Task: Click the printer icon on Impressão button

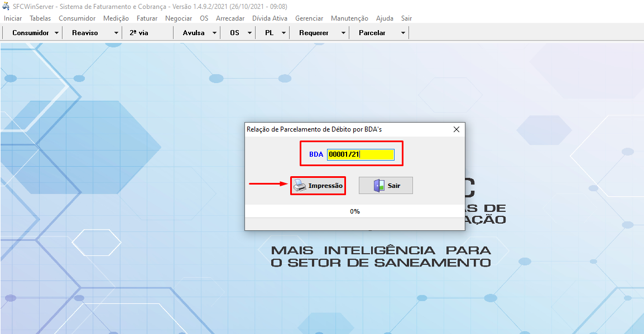Action: click(300, 185)
